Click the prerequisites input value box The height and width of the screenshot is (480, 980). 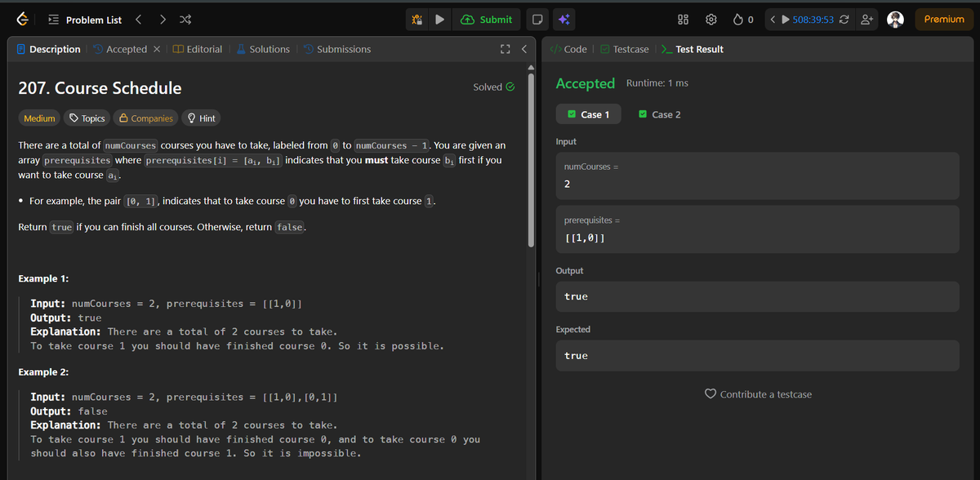(x=758, y=229)
